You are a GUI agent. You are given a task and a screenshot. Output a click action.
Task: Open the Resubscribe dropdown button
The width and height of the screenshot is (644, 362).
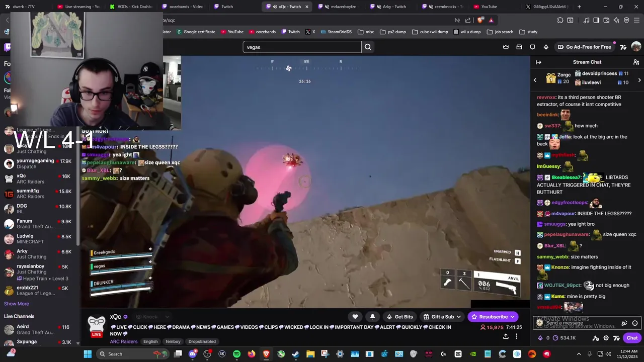pos(493,317)
